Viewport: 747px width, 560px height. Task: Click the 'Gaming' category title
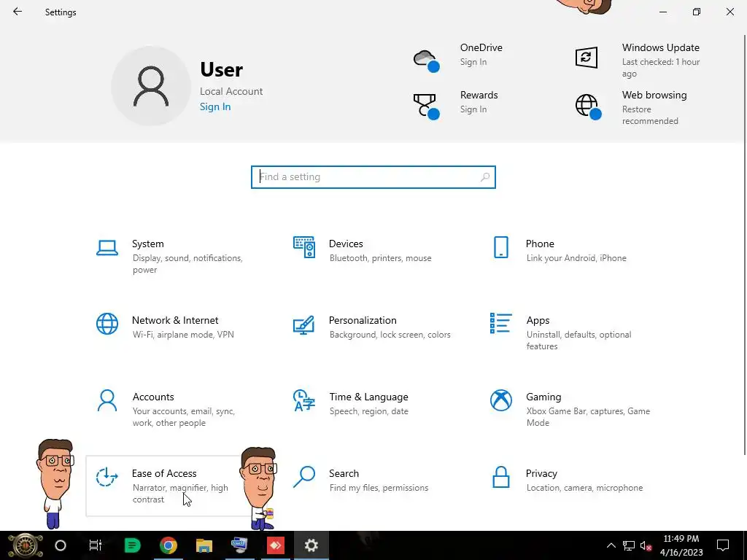(543, 397)
